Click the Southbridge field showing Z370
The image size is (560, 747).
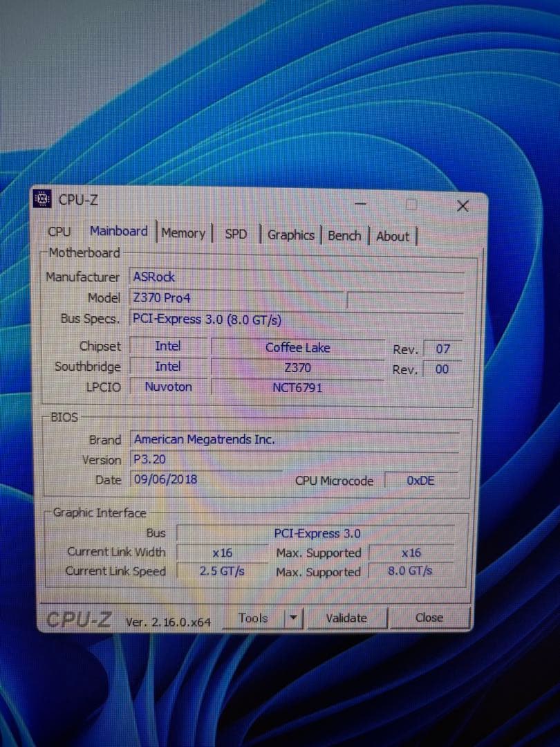[x=297, y=367]
